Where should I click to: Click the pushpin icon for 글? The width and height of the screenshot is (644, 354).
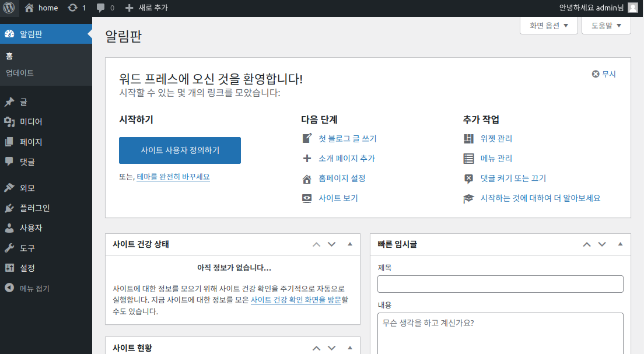9,102
